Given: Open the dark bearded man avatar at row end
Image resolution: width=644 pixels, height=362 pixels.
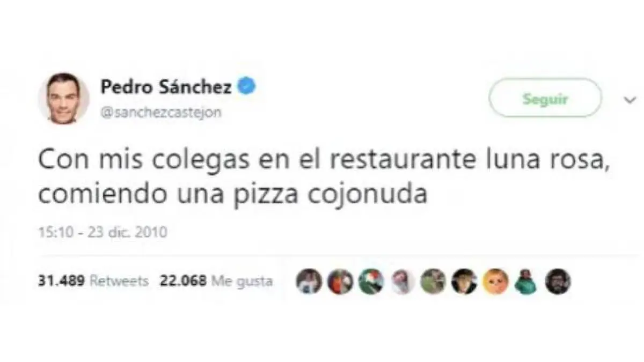Looking at the screenshot, I should pos(557,281).
